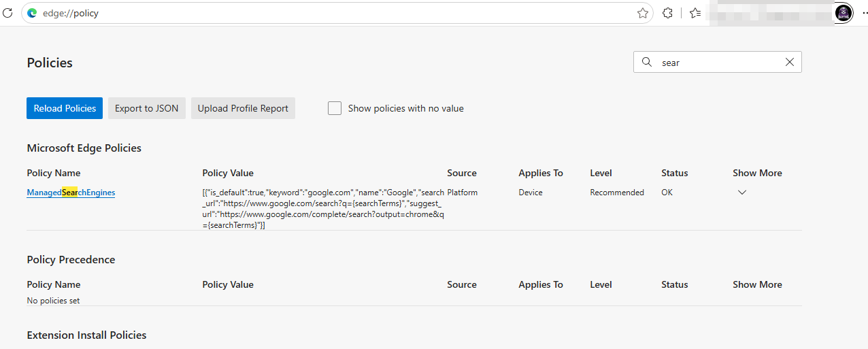The width and height of the screenshot is (868, 349).
Task: Click the 'Policy Precedence' section heading
Action: pyautogui.click(x=71, y=259)
